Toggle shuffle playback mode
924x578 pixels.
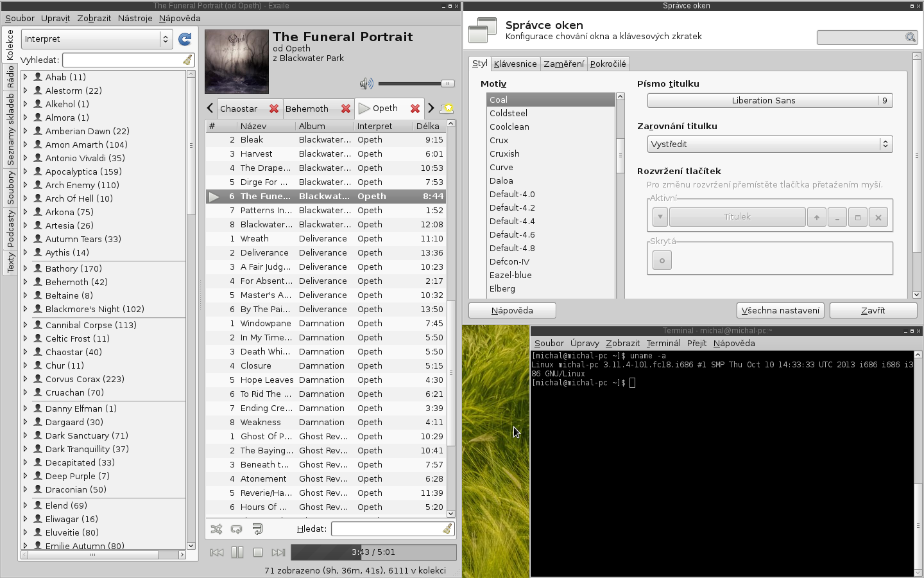[216, 529]
